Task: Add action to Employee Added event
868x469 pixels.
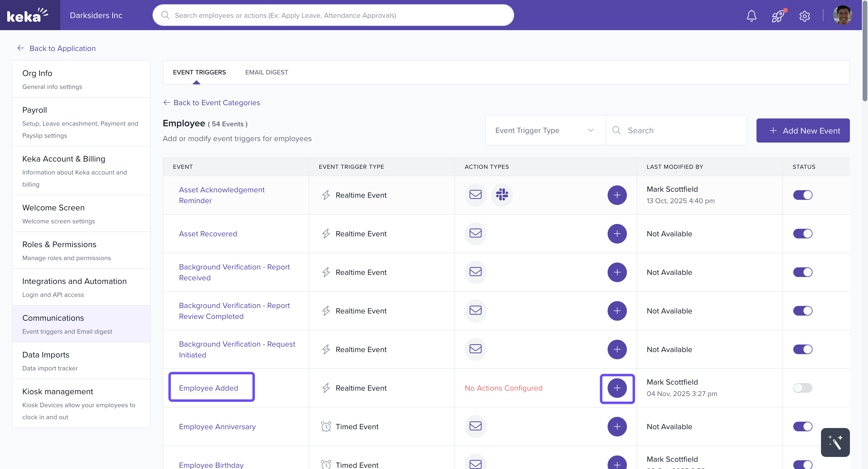Action: point(617,388)
